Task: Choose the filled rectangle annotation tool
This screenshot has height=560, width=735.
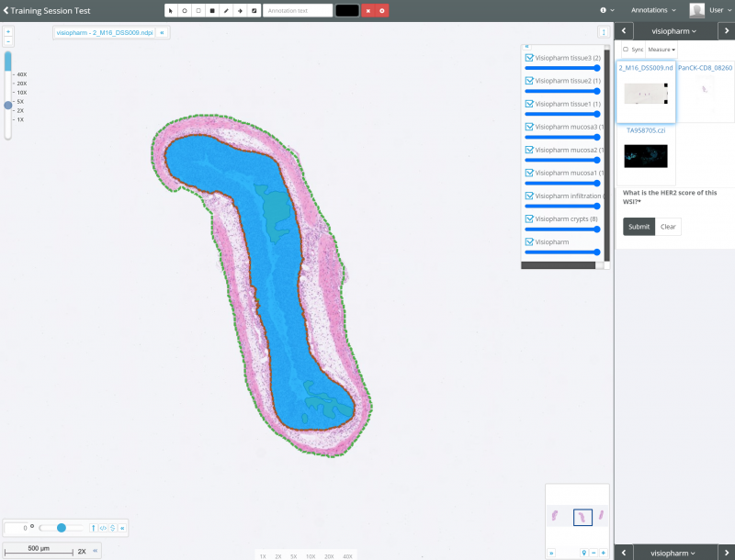Action: click(212, 10)
